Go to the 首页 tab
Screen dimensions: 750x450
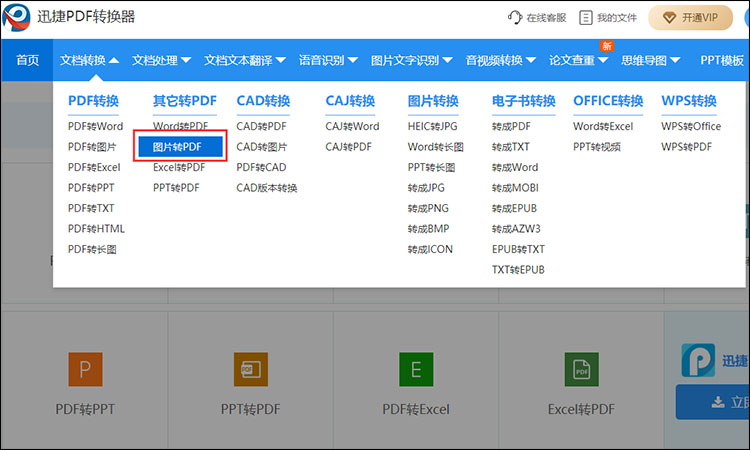pos(28,60)
